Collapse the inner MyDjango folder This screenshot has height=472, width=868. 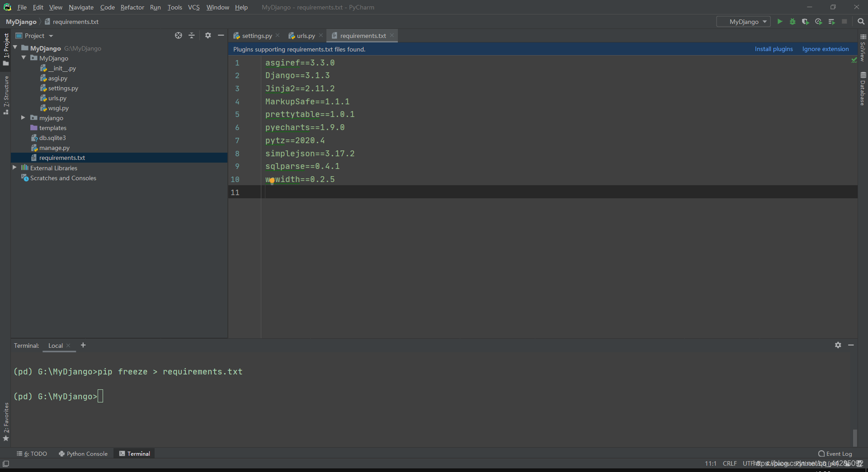24,58
